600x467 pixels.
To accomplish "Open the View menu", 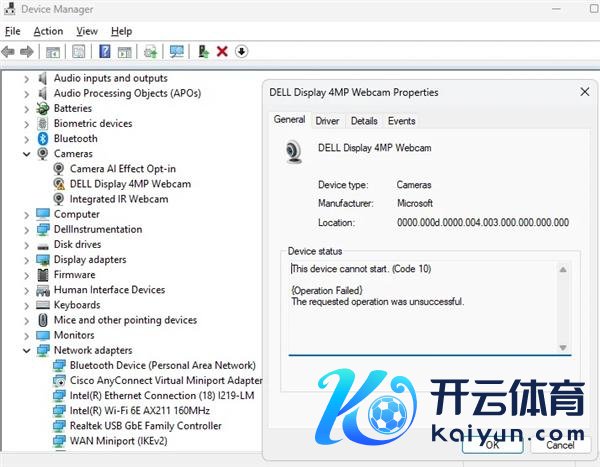I will (87, 31).
